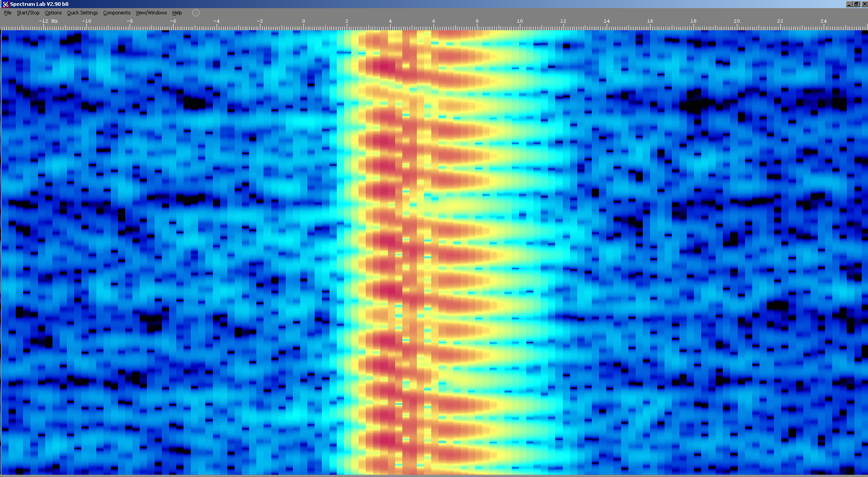The image size is (868, 477).
Task: Open the Components menu
Action: click(117, 13)
